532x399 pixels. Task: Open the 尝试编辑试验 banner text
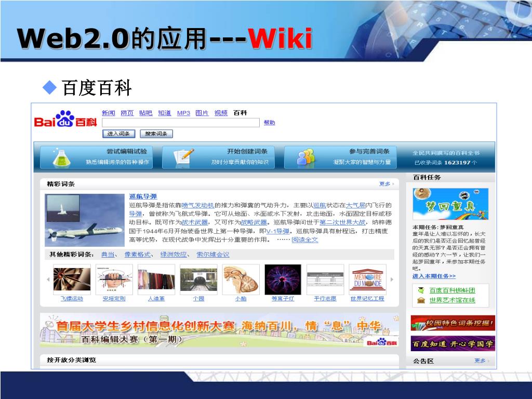(x=127, y=151)
